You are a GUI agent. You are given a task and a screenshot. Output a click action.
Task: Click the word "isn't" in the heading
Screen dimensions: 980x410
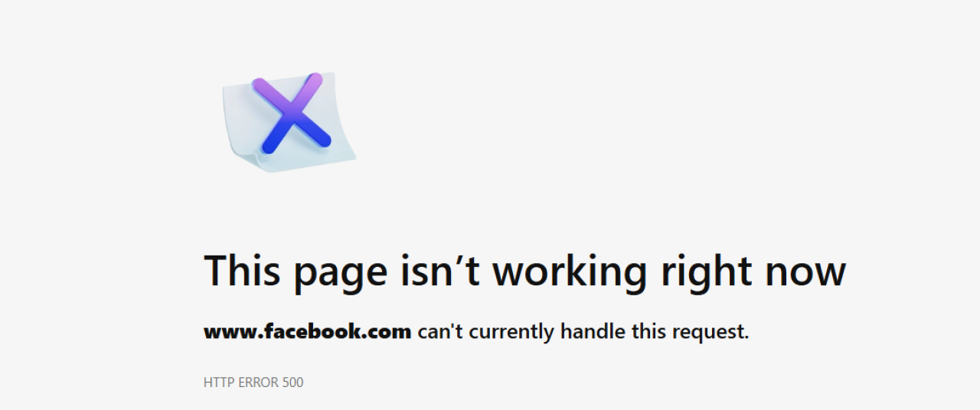point(441,271)
